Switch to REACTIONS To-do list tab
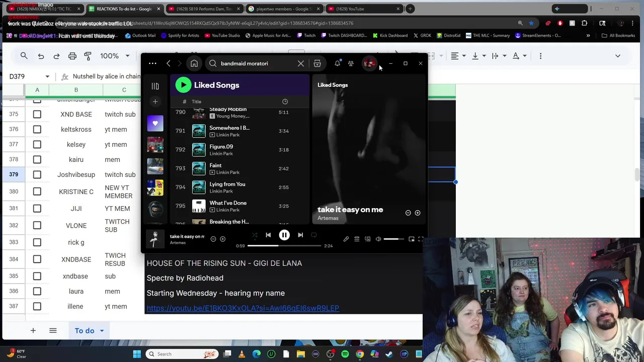 (125, 9)
